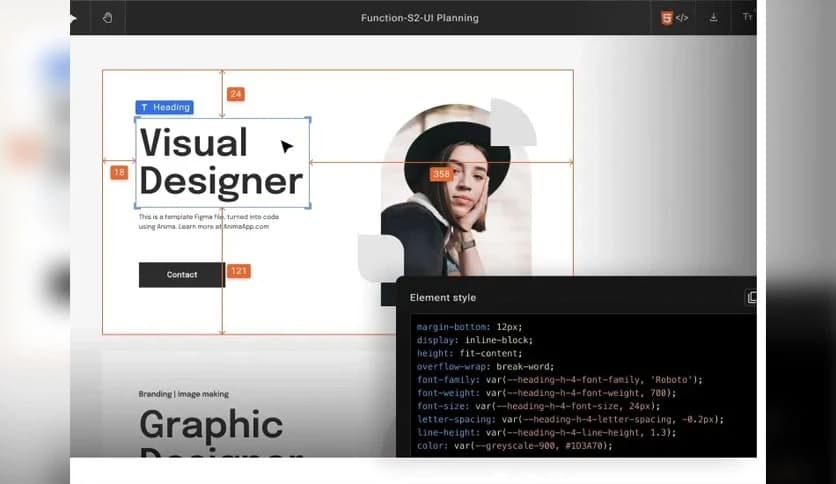Image resolution: width=836 pixels, height=484 pixels.
Task: Click the Contact button
Action: [x=182, y=274]
